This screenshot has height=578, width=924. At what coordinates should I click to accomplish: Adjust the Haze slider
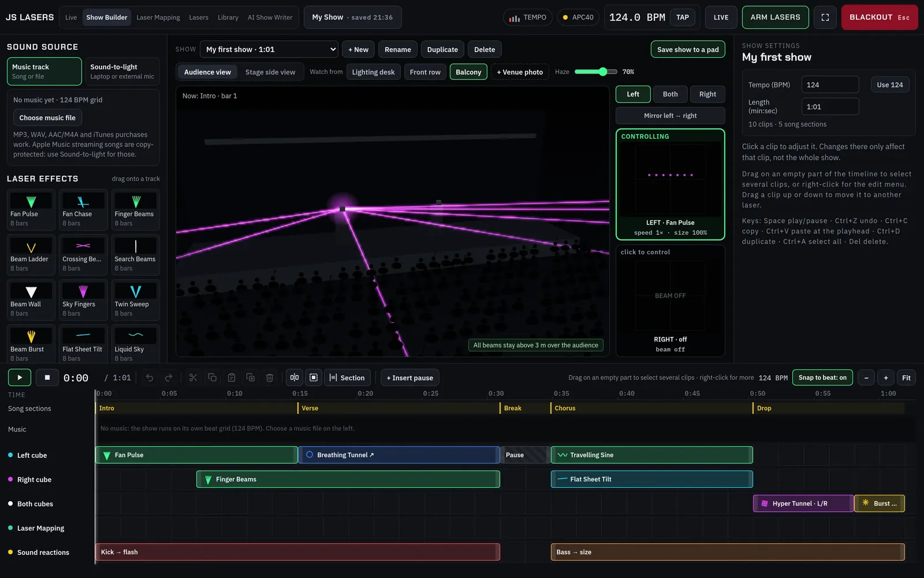[x=596, y=72]
